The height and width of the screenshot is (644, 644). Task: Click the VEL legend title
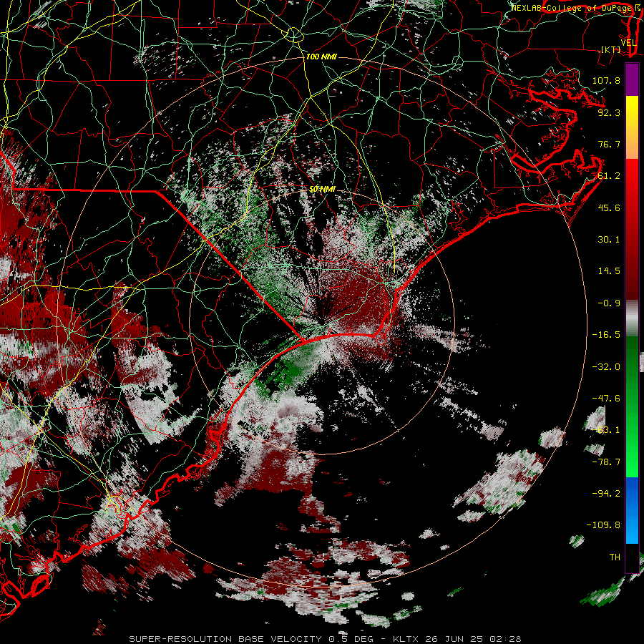tap(628, 43)
